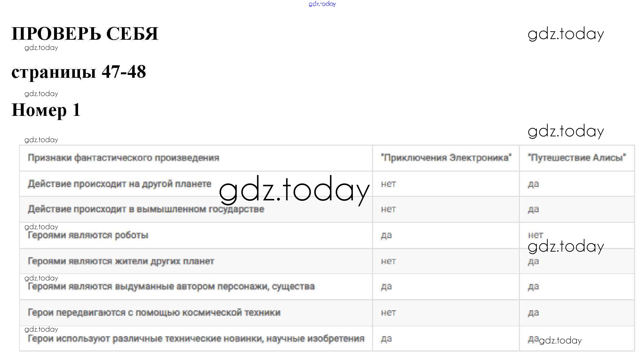The image size is (644, 363).
Task: Click the технические новинки, научные изобретения row label
Action: click(196, 339)
